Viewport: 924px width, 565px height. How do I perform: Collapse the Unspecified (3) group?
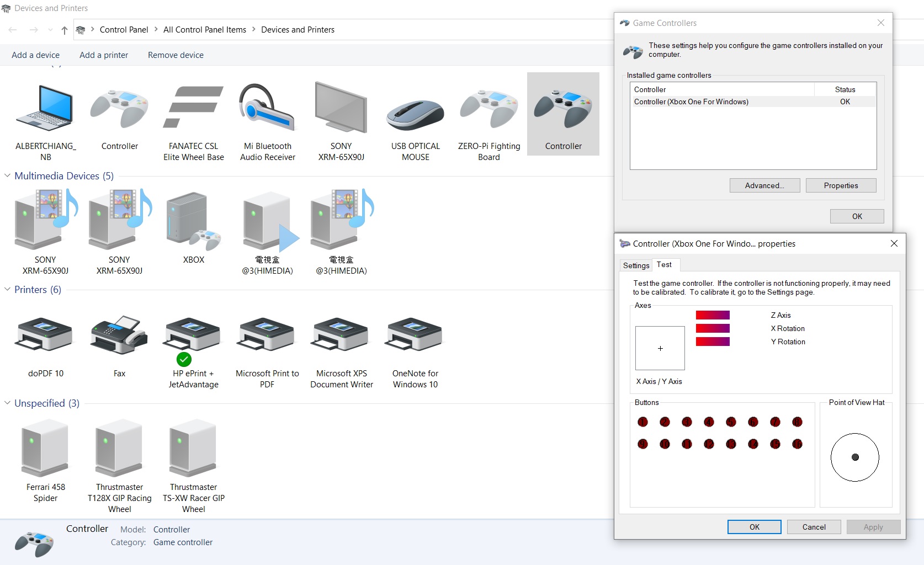click(x=7, y=403)
